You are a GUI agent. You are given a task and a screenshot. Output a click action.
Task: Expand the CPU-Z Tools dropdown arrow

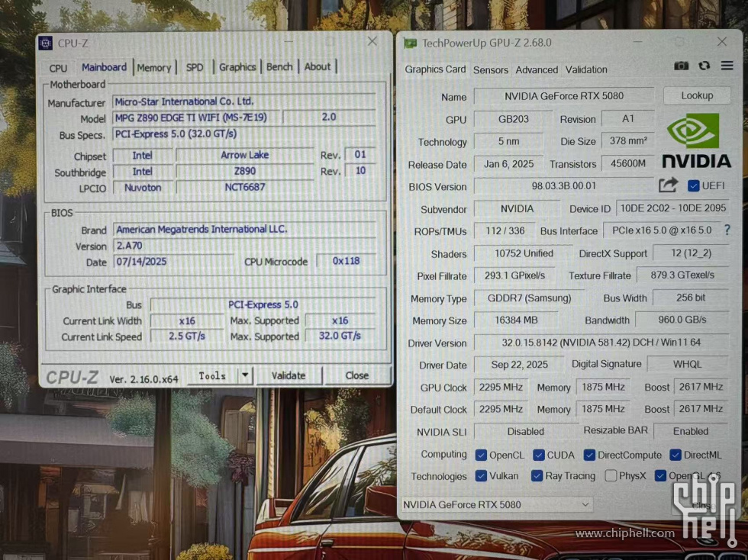(244, 375)
